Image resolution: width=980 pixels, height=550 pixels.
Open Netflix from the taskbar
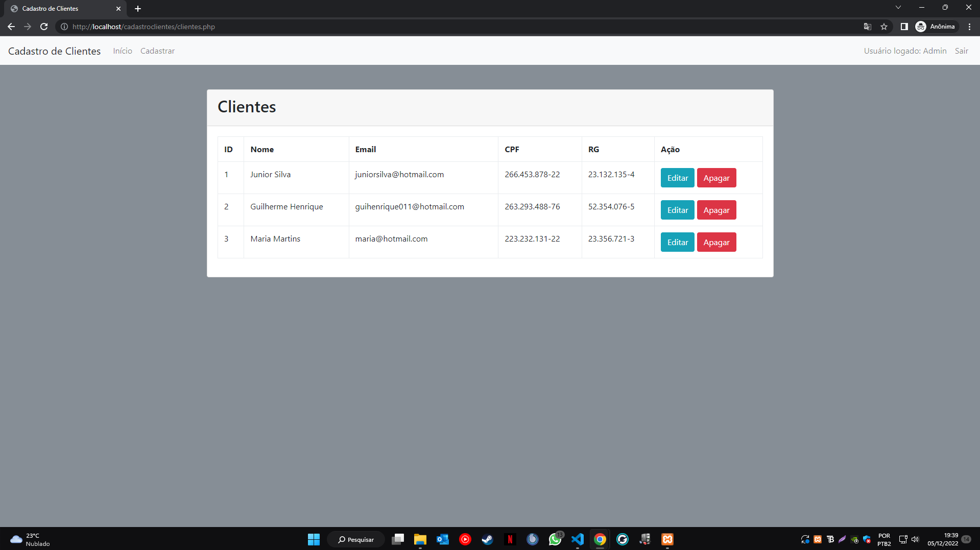point(510,539)
